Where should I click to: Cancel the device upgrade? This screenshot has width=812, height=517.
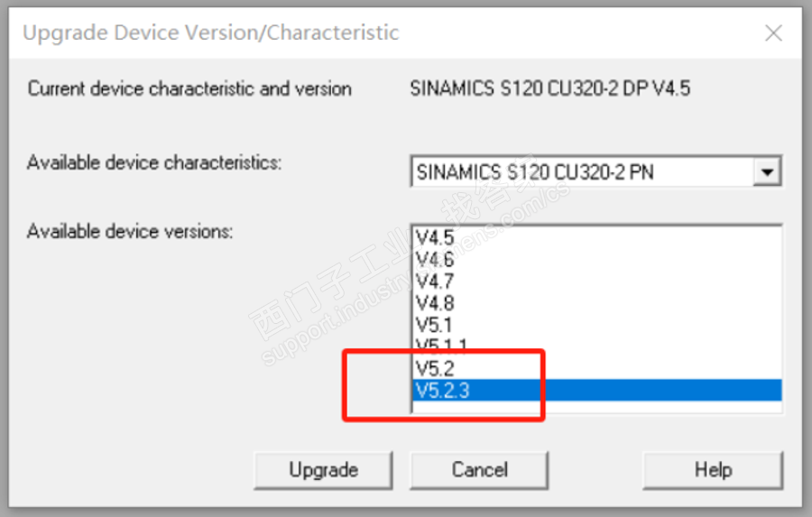[x=479, y=470]
